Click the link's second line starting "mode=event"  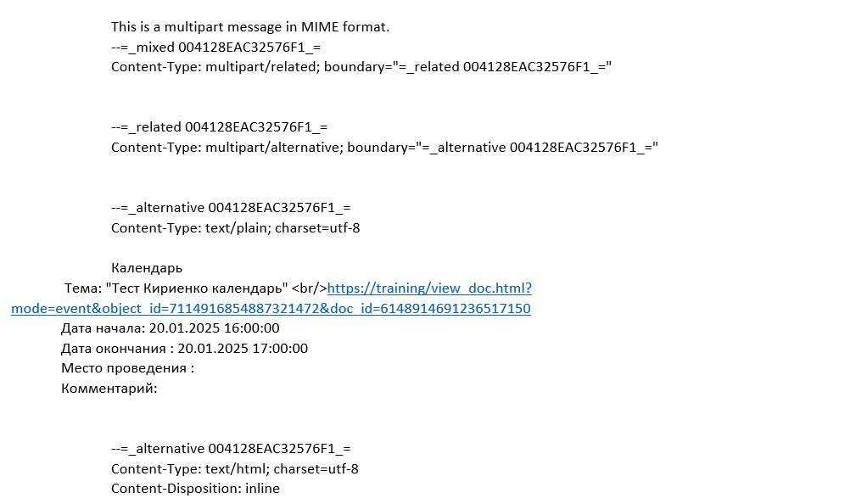271,309
